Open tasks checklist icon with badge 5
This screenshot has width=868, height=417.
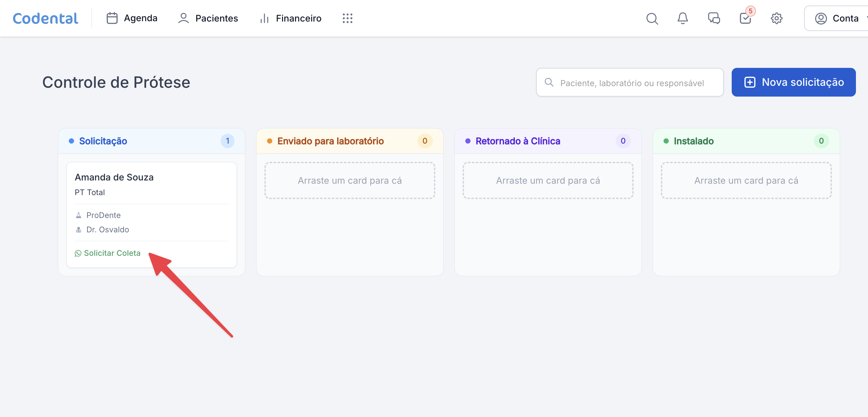point(745,18)
